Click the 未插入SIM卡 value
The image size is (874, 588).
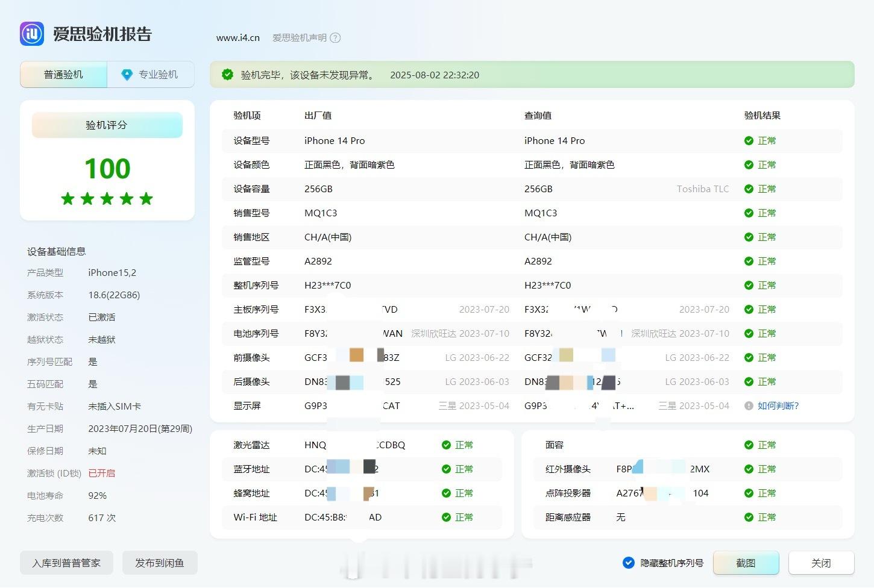pyautogui.click(x=115, y=407)
